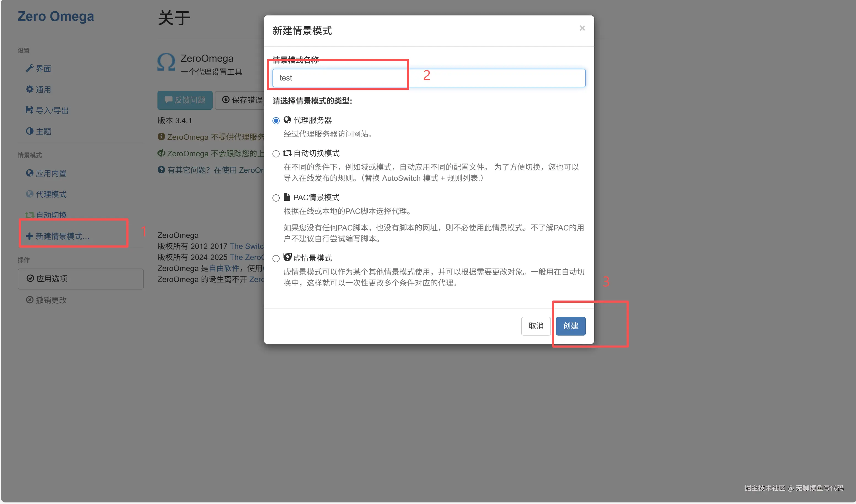Click the gear icon next to 通用
The image size is (856, 504).
point(30,89)
